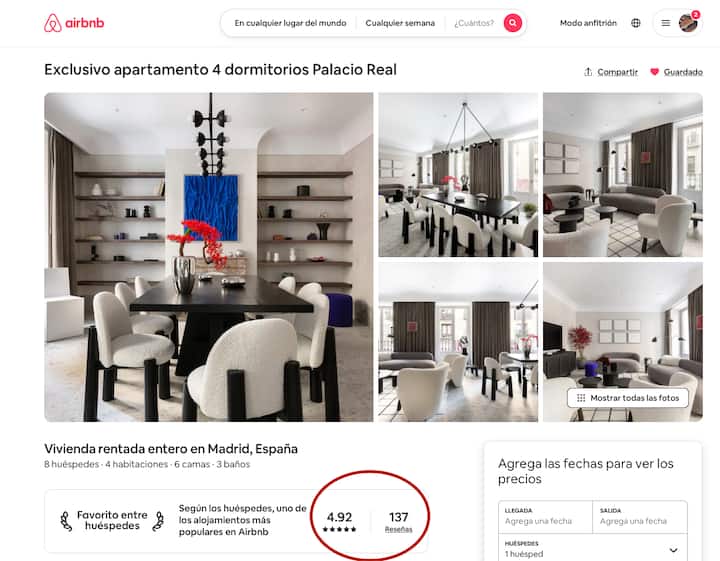This screenshot has height=561, width=720.
Task: Click the red search magnifier button
Action: (x=512, y=22)
